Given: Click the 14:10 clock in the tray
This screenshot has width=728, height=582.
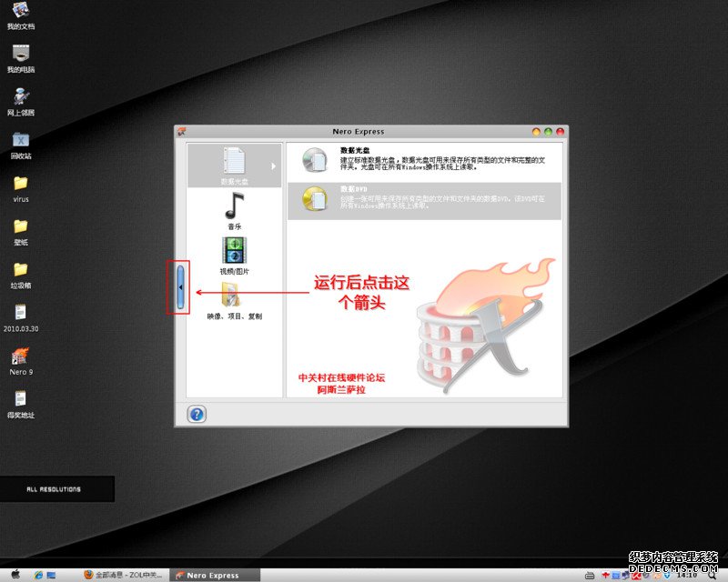Looking at the screenshot, I should (687, 575).
